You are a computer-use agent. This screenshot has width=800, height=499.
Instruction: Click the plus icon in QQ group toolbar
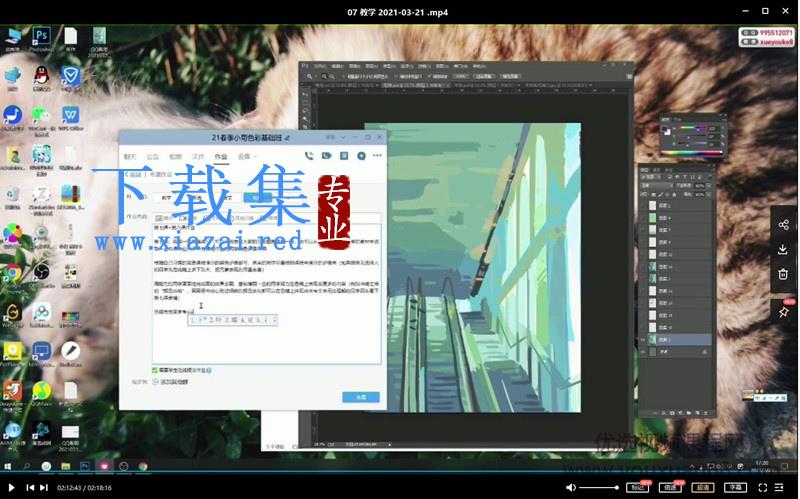pyautogui.click(x=361, y=156)
